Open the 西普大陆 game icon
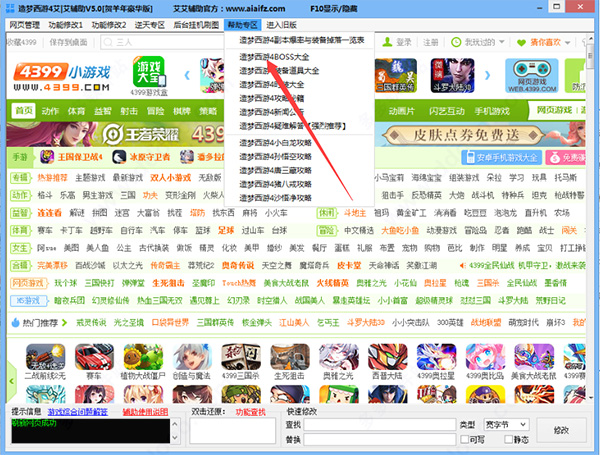 pos(387,357)
